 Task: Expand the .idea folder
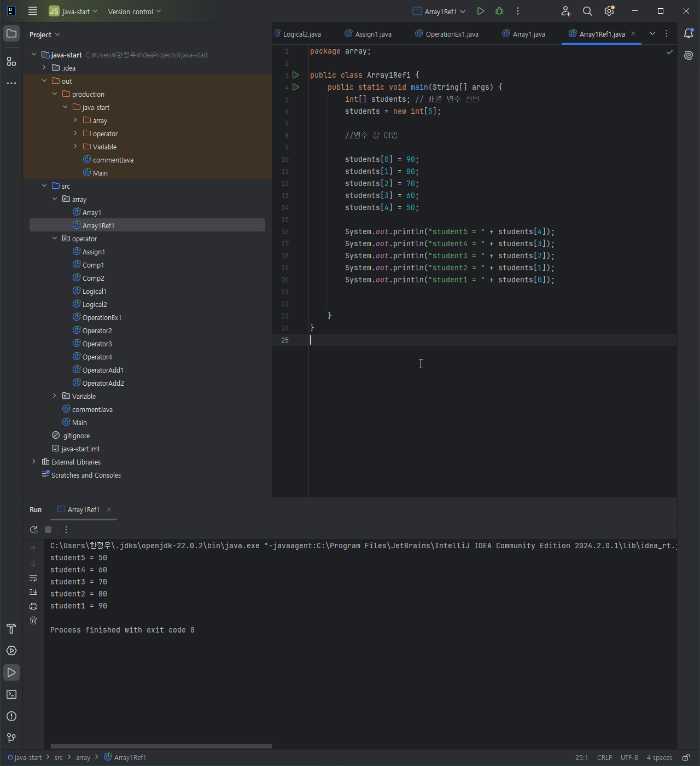pyautogui.click(x=44, y=68)
